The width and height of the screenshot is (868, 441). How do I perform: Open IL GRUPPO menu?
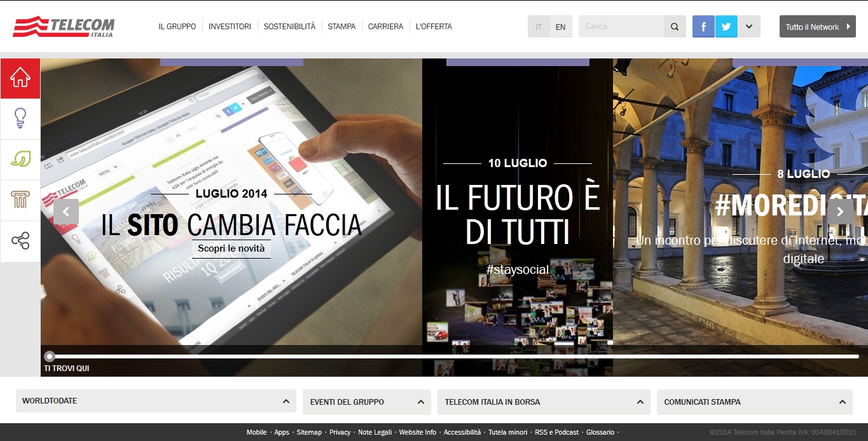click(x=177, y=27)
